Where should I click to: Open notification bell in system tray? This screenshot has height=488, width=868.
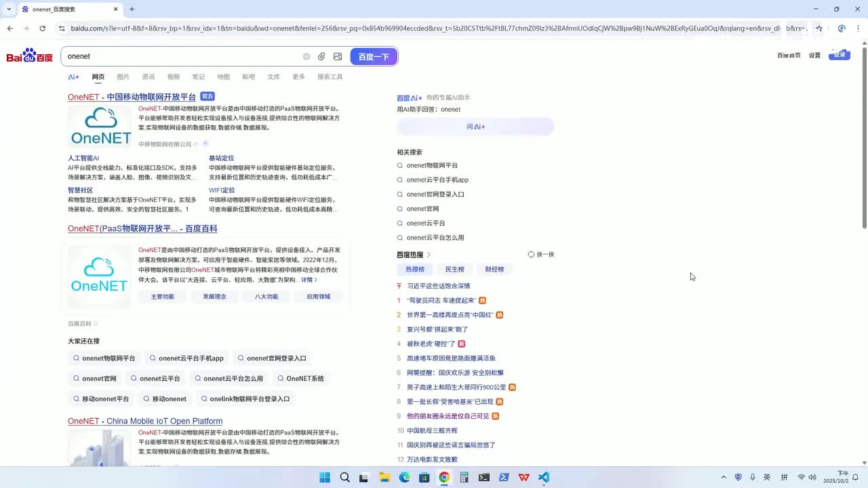pyautogui.click(x=855, y=477)
